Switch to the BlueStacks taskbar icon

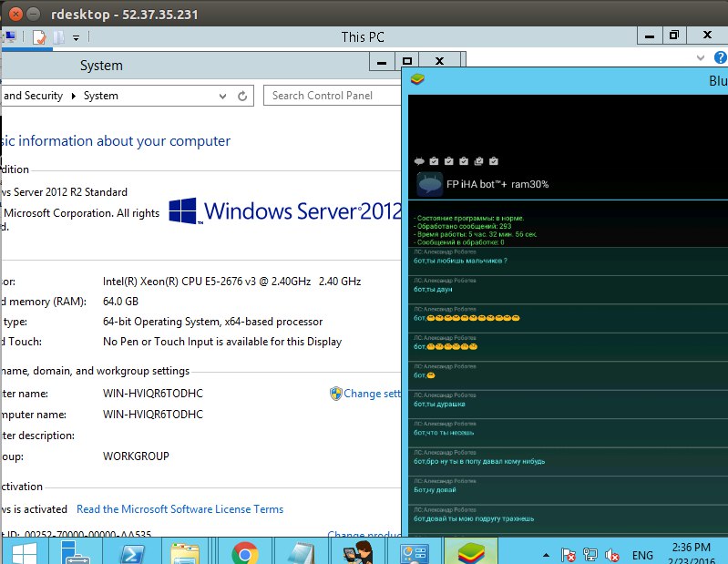point(471,553)
